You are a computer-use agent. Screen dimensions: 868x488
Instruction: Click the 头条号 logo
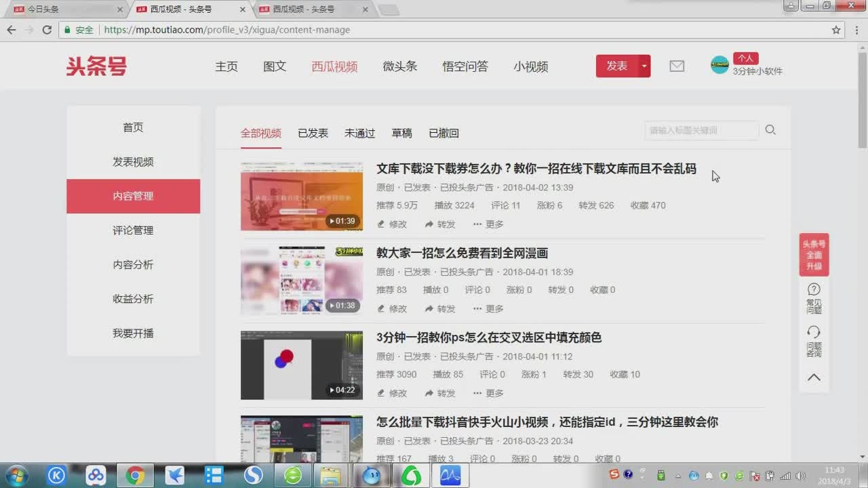[x=96, y=66]
